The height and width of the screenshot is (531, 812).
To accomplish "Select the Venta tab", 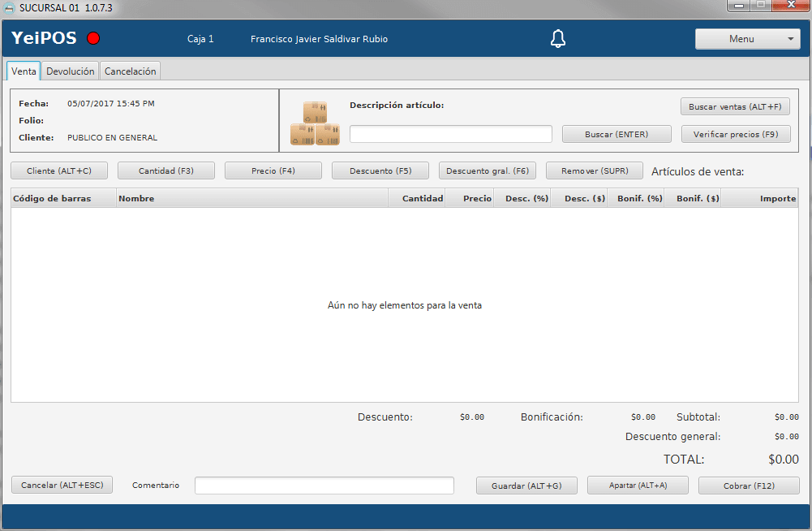I will [x=24, y=71].
